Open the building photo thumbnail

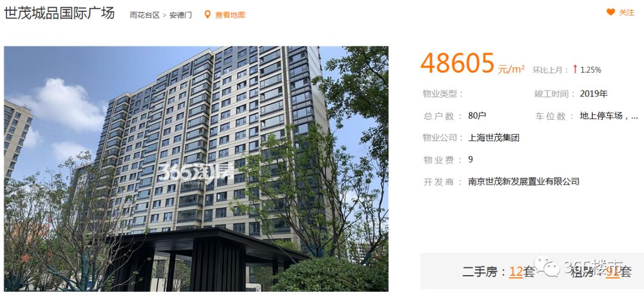point(196,169)
